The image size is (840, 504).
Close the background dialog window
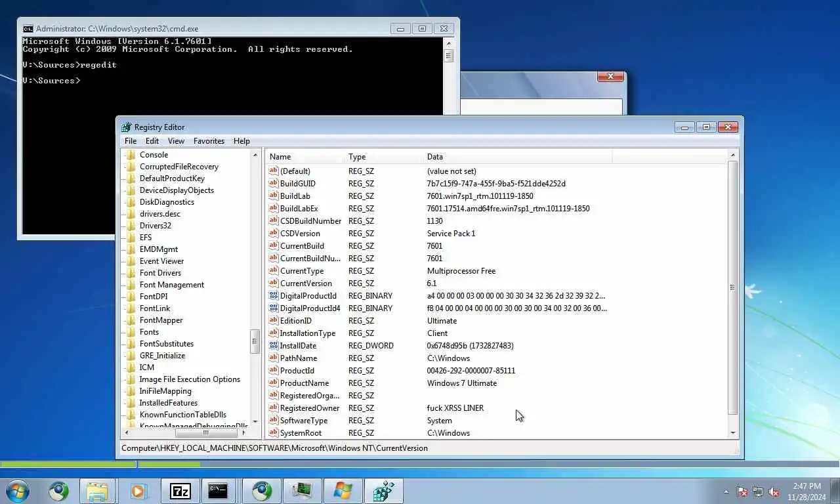click(x=610, y=77)
